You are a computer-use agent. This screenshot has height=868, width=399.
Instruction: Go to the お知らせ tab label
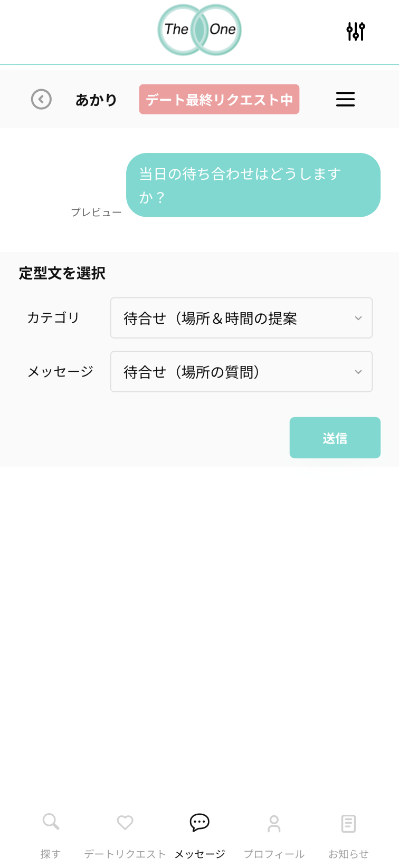(348, 854)
